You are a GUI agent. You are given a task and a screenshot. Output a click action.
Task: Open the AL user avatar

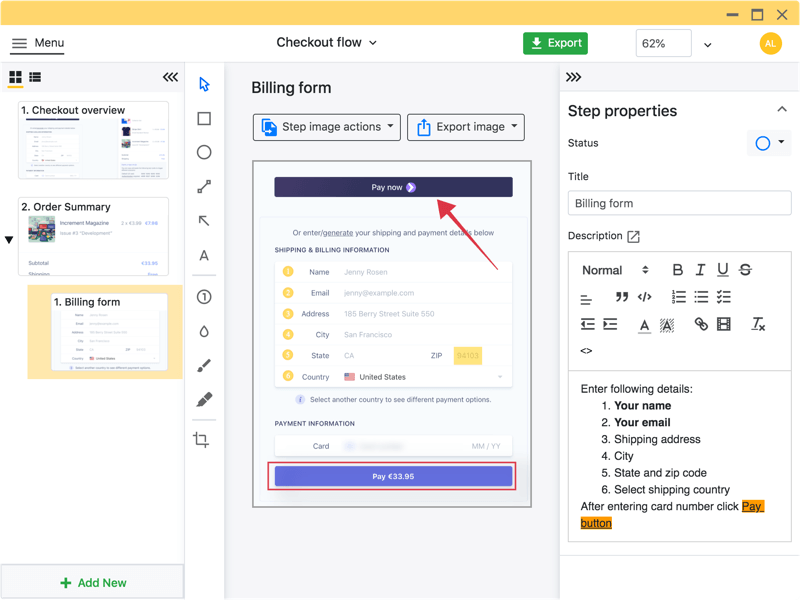pos(770,43)
